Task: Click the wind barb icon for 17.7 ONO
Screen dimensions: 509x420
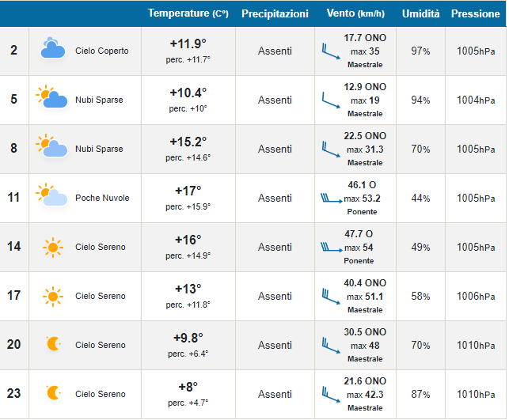Action: pyautogui.click(x=330, y=51)
